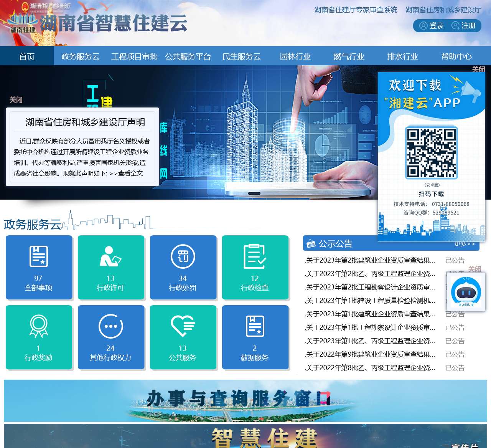This screenshot has width=491, height=448.
Task: Open the 燃气行业 menu item
Action: (x=349, y=56)
